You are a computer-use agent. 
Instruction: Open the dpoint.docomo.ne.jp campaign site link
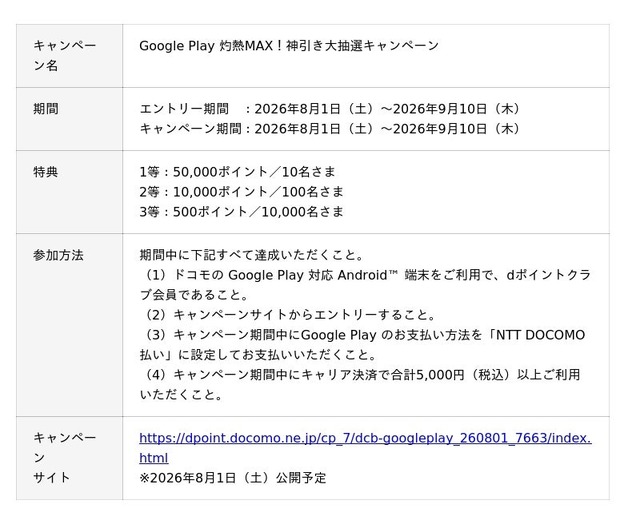[x=365, y=438]
